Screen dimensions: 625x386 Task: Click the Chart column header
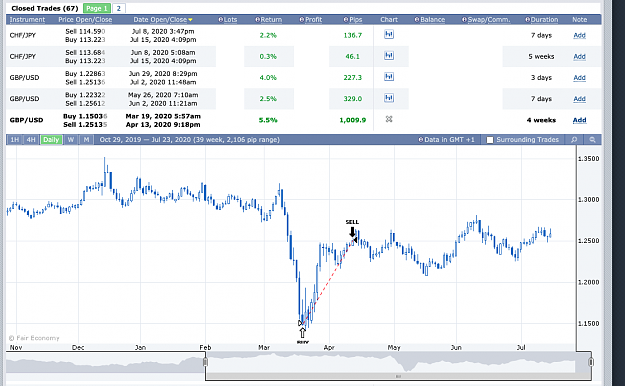click(x=389, y=20)
